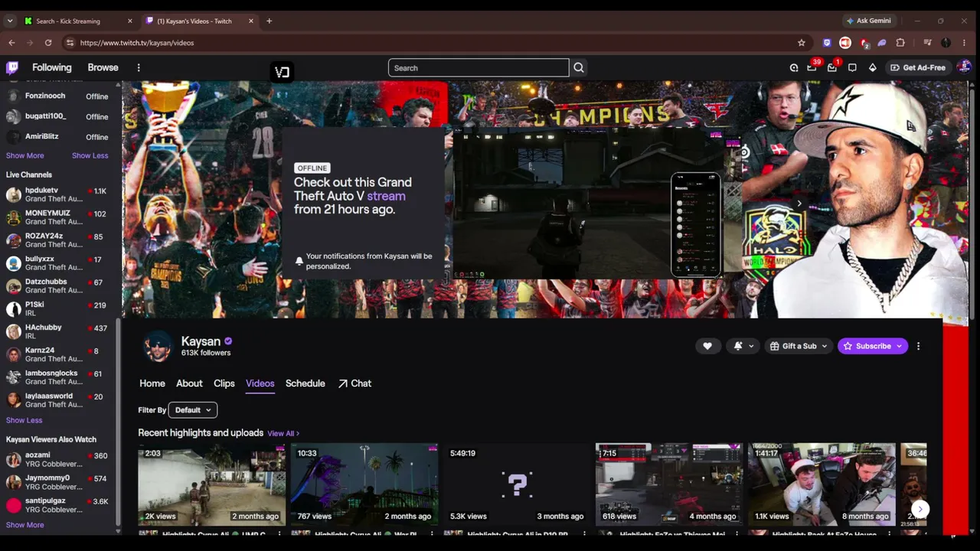Open HAchubby IRL channel in sidebar
980x551 pixels.
(57, 331)
